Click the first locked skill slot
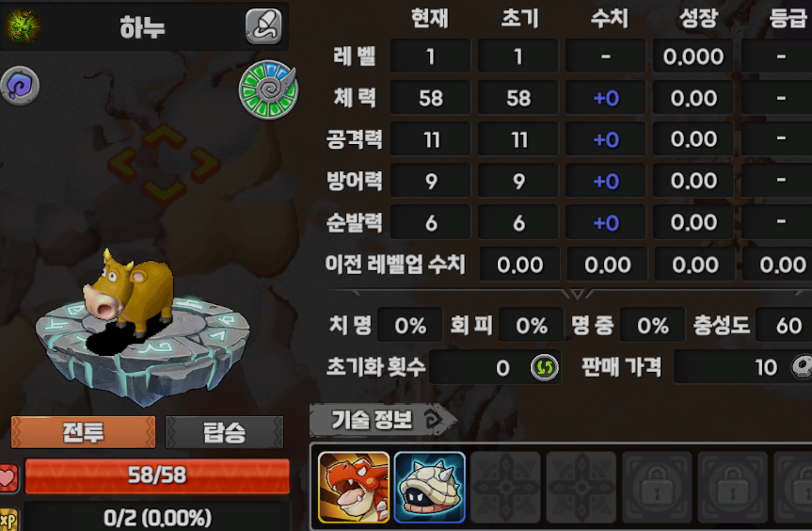This screenshot has height=531, width=812. (657, 487)
